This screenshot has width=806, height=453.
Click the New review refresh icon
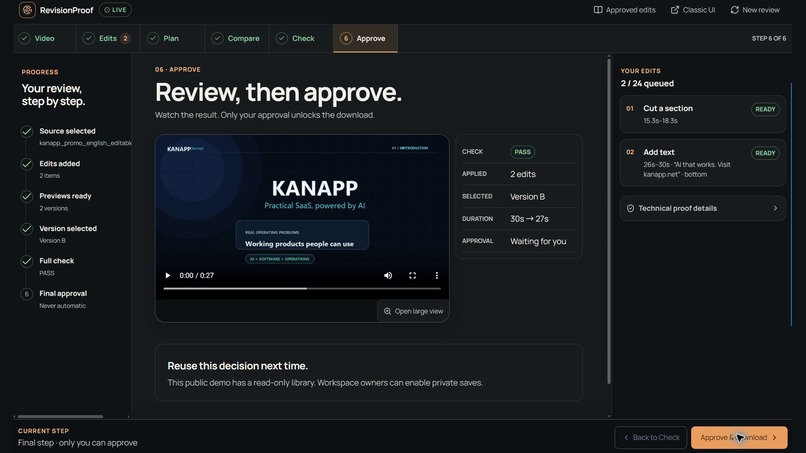click(735, 10)
